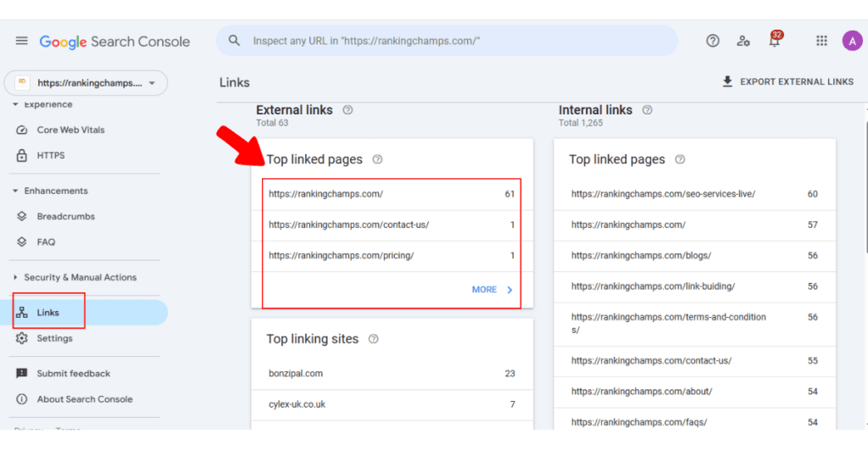Click the Inspect any URL search field
The height and width of the screenshot is (456, 868).
(x=447, y=41)
